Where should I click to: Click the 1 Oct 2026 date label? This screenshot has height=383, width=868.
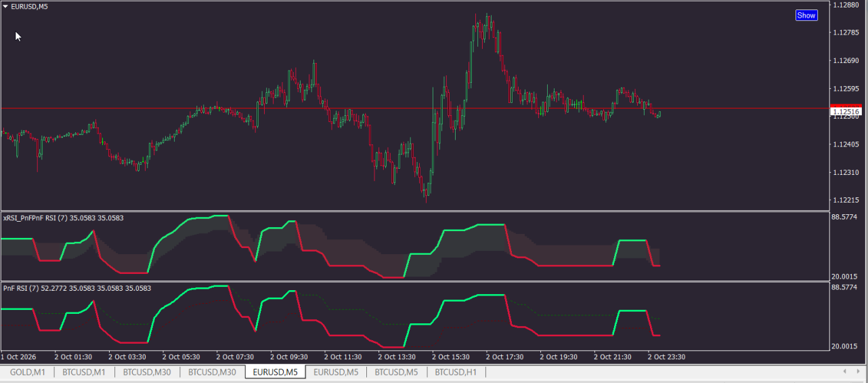pos(18,357)
